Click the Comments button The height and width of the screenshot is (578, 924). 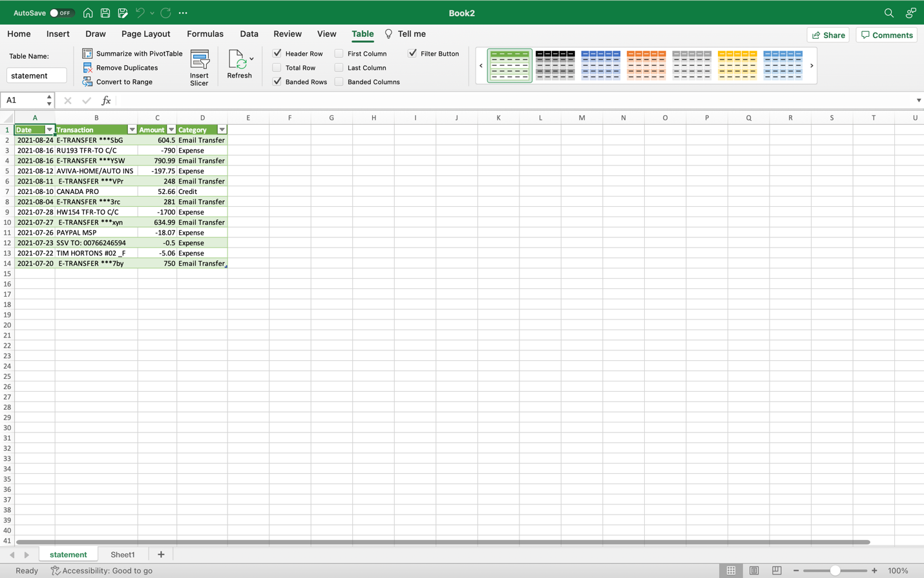887,35
